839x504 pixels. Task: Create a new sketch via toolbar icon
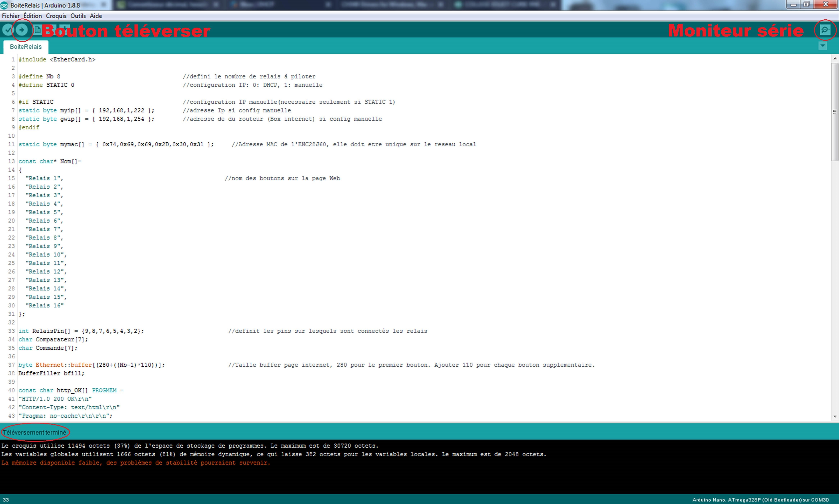[x=38, y=30]
